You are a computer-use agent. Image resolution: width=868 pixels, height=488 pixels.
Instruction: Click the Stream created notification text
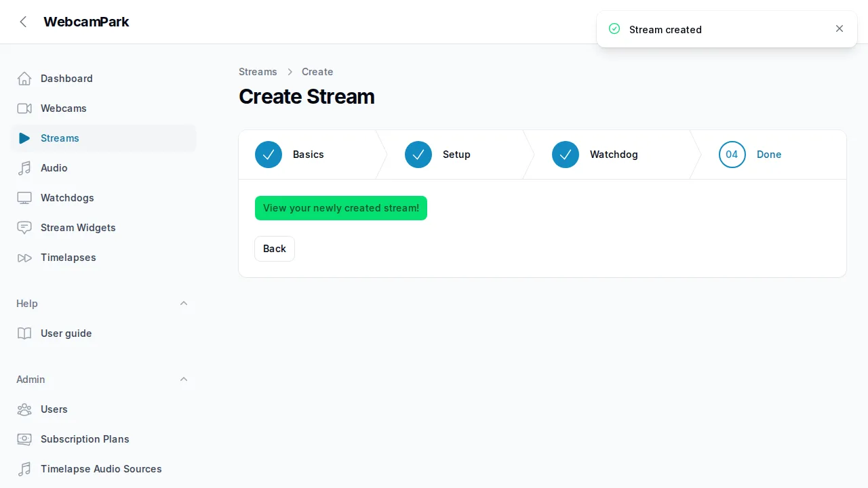pos(665,29)
